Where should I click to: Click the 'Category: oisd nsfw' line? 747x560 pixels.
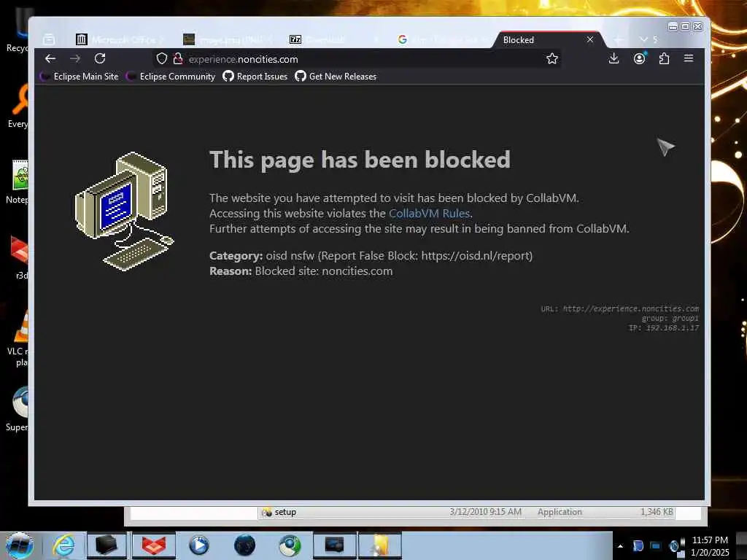pyautogui.click(x=371, y=256)
